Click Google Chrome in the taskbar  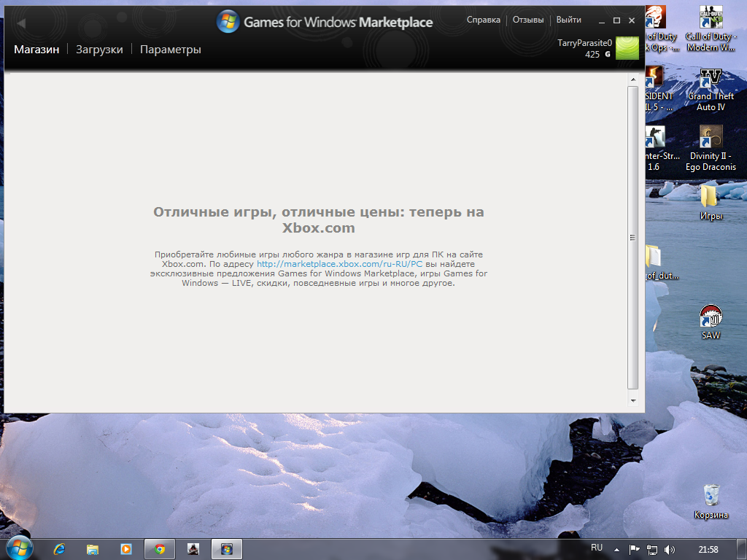(x=160, y=549)
